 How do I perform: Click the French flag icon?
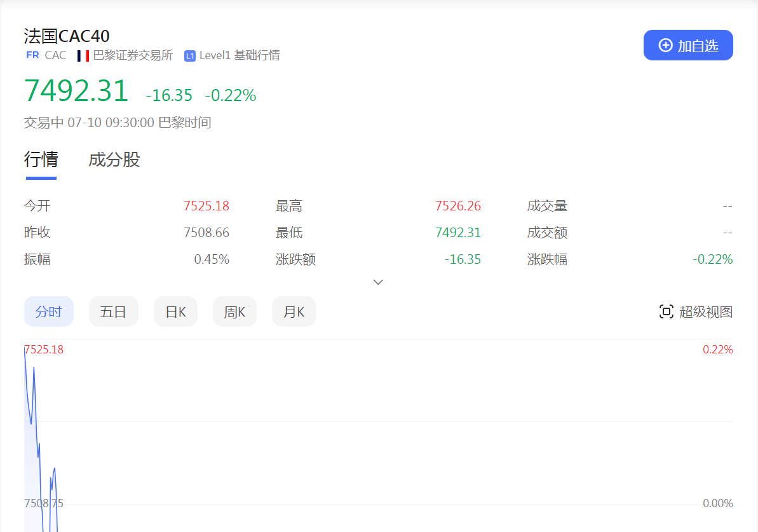coord(83,56)
